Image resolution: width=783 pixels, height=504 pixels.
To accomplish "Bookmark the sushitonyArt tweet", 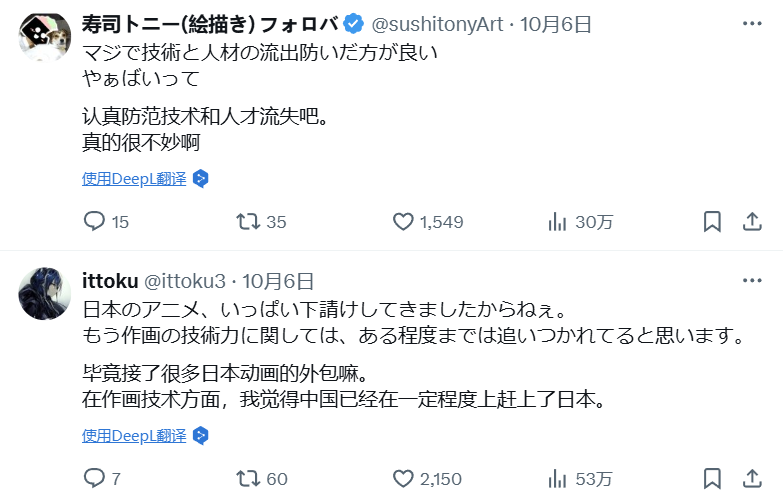I will point(712,221).
